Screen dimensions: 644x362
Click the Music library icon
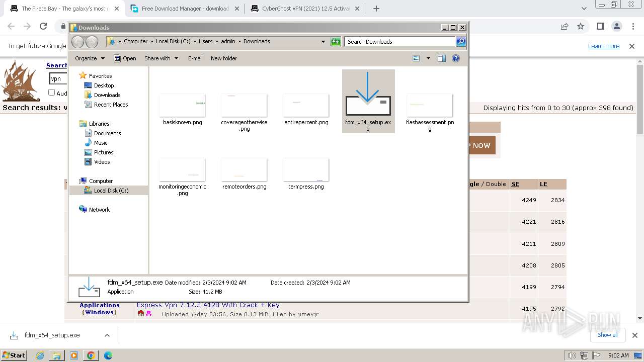(x=88, y=143)
